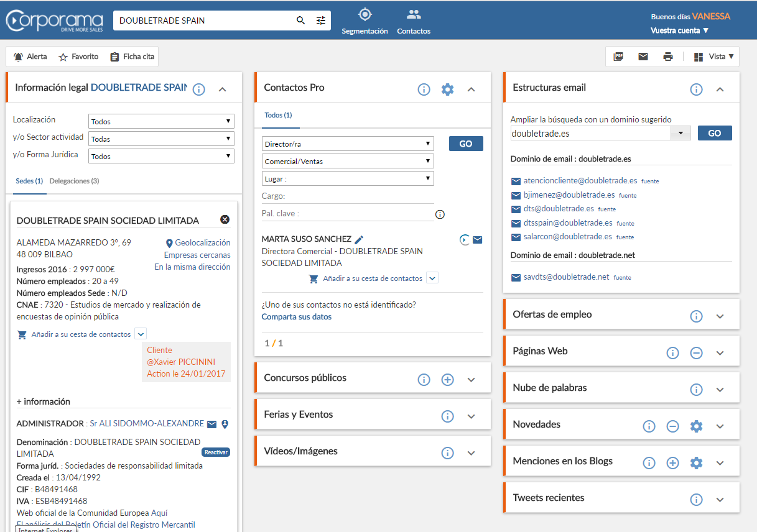
Task: Export the page as PDF
Action: pos(618,57)
